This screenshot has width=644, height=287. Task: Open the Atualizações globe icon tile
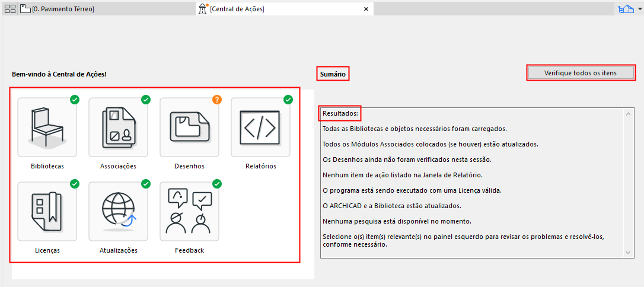point(118,212)
